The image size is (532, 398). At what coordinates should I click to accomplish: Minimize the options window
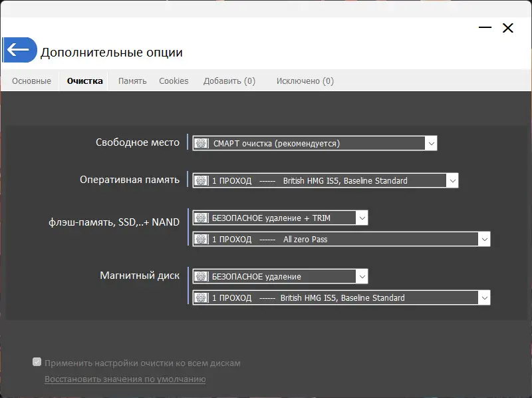coord(485,27)
